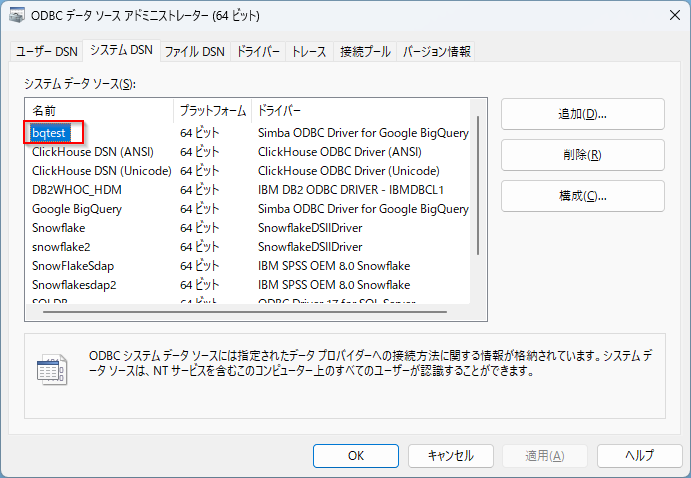Open the 接続プール tab
Viewport: 691px width, 478px height.
[365, 52]
